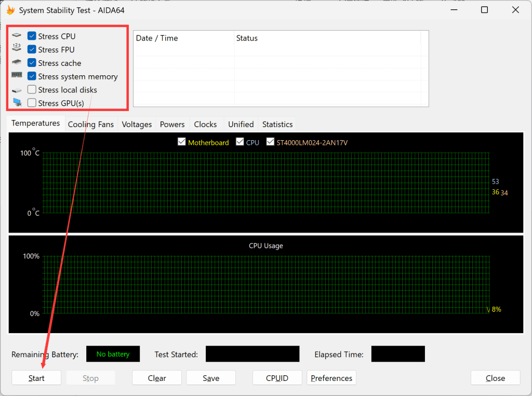Image resolution: width=532 pixels, height=396 pixels.
Task: Uncheck Stress system memory checkbox
Action: 32,76
